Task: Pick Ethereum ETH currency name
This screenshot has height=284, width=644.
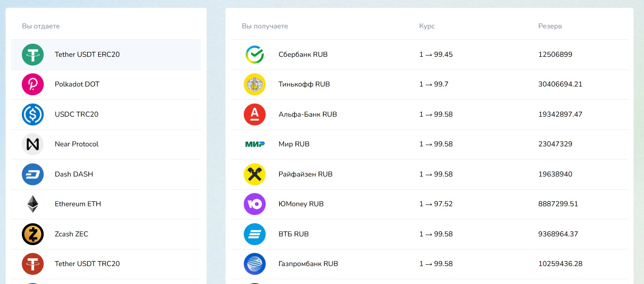Action: coord(78,204)
